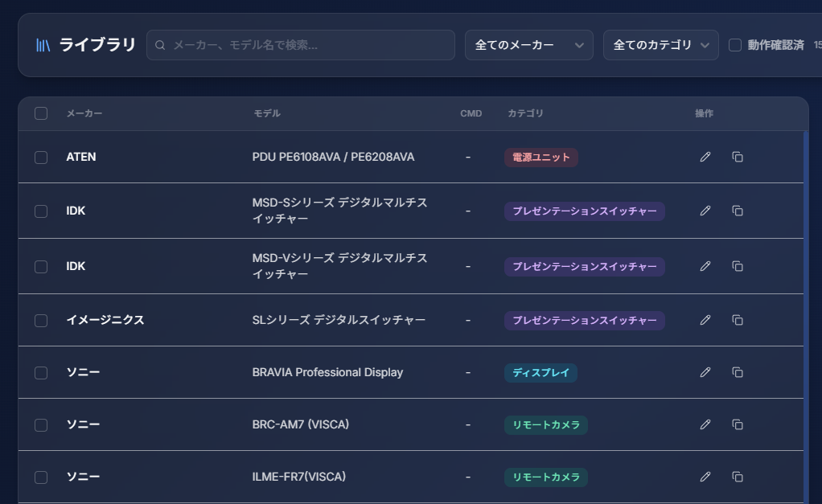Click the ライブラリ heading
Image resolution: width=822 pixels, height=504 pixels.
pyautogui.click(x=97, y=45)
